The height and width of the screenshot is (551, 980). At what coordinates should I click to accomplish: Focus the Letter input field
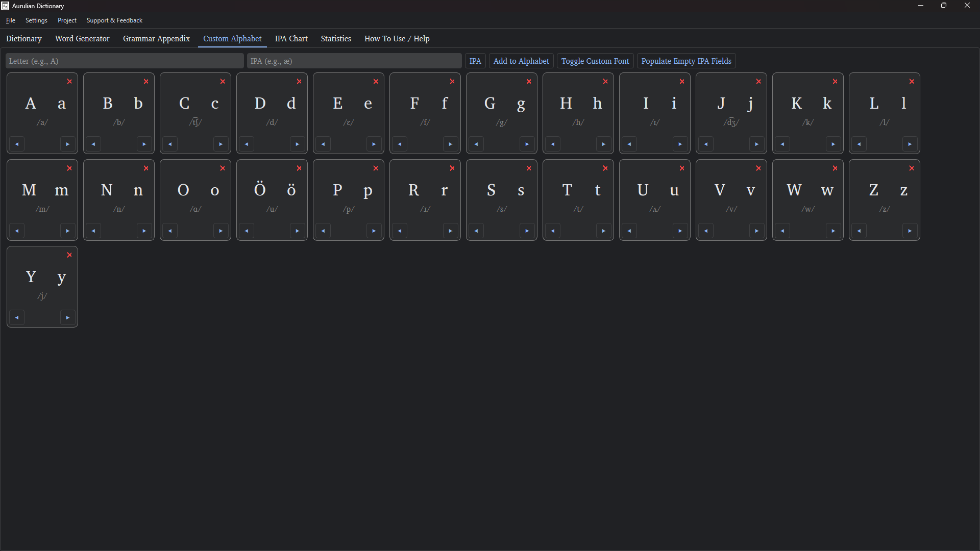coord(125,61)
